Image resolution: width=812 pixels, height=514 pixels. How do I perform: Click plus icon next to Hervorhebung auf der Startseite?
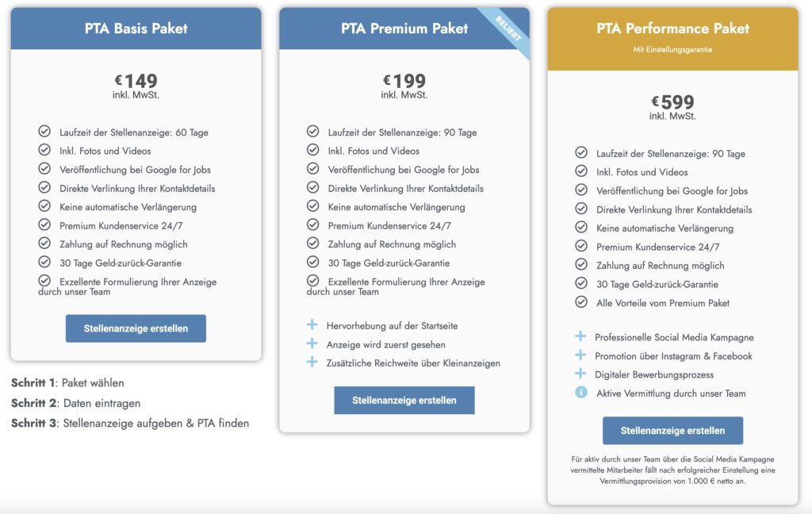[312, 325]
